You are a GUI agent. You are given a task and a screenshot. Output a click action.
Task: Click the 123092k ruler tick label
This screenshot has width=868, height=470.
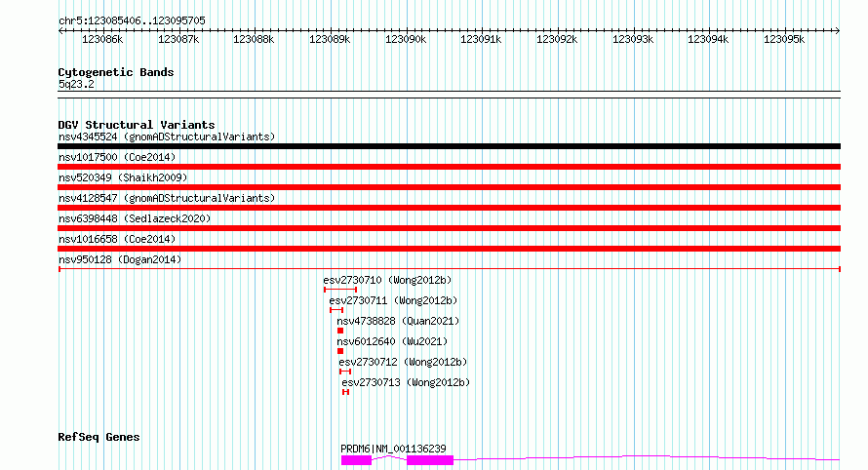pyautogui.click(x=557, y=39)
